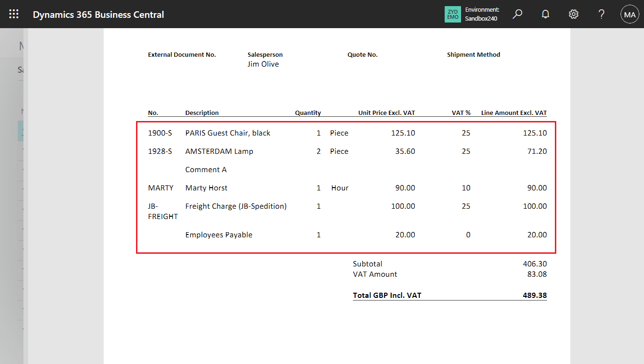Open the app launcher waffle menu

[14, 14]
